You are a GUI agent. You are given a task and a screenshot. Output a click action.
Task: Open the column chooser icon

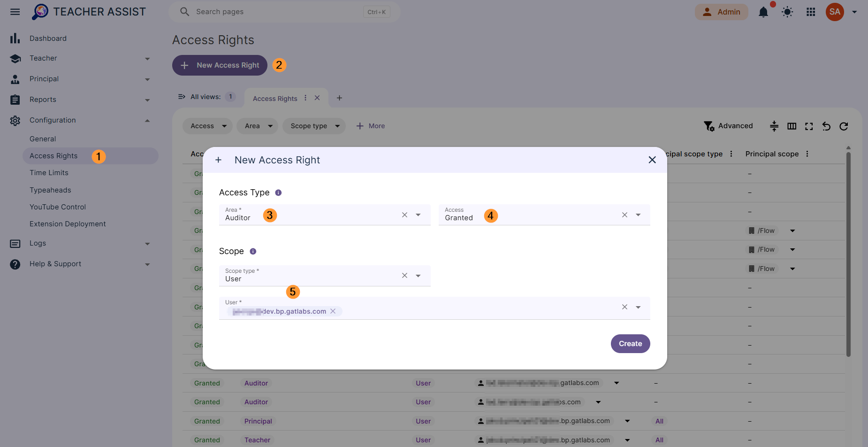pyautogui.click(x=792, y=126)
